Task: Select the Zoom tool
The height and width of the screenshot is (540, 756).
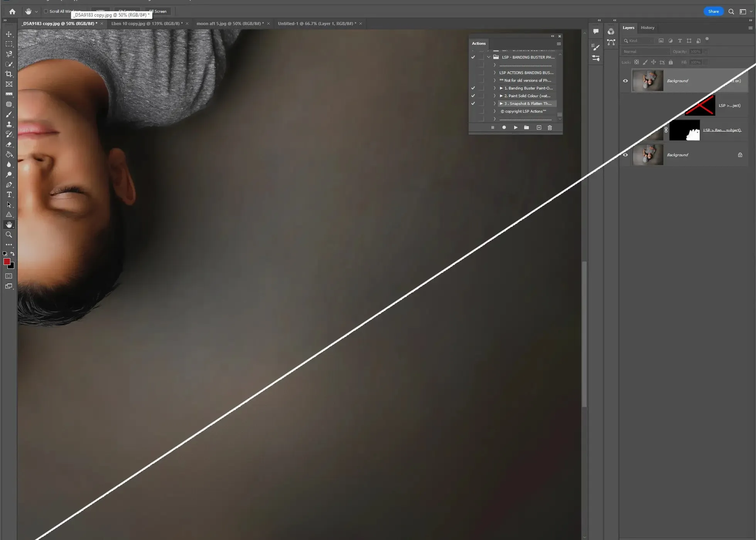Action: tap(9, 235)
